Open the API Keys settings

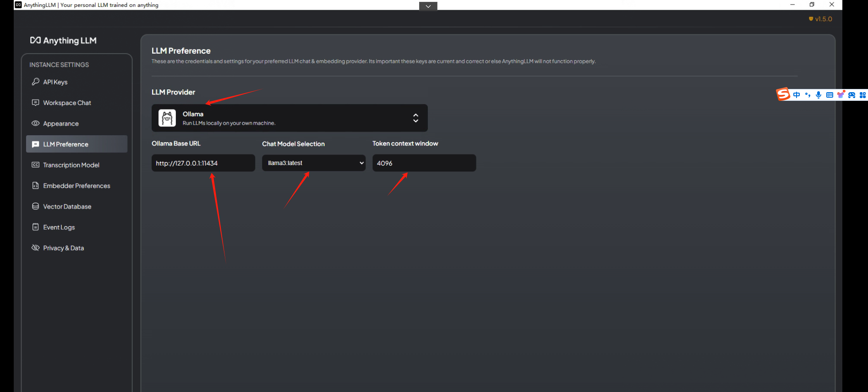(x=76, y=82)
